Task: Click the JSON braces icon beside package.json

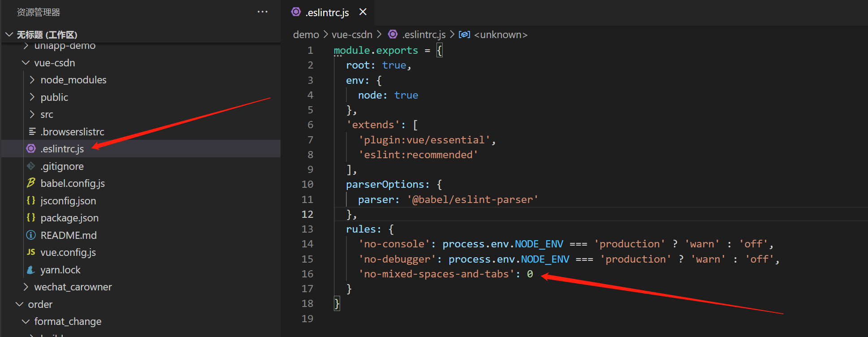Action: pos(31,217)
